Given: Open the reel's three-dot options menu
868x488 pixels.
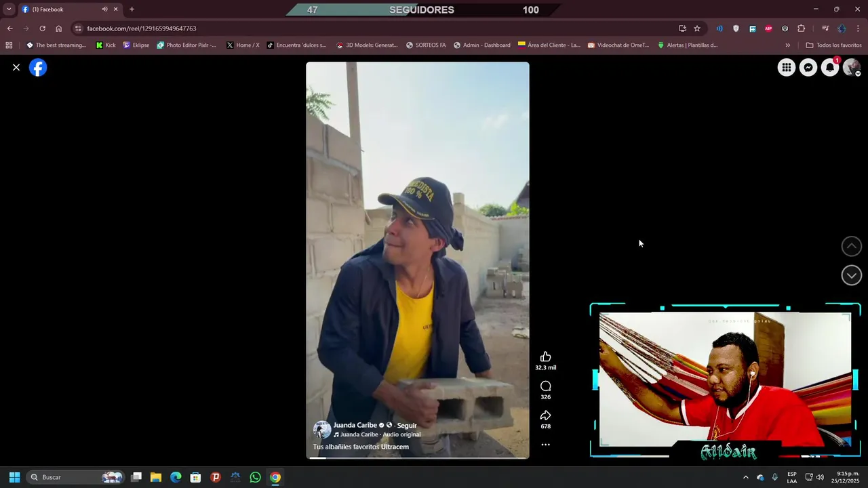Looking at the screenshot, I should click(x=545, y=445).
